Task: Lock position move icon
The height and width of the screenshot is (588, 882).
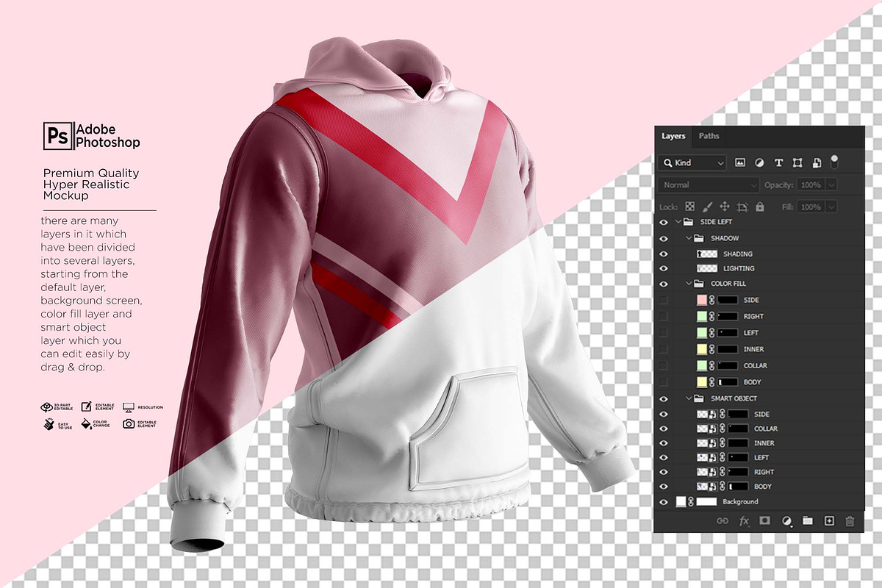Action: click(x=725, y=207)
